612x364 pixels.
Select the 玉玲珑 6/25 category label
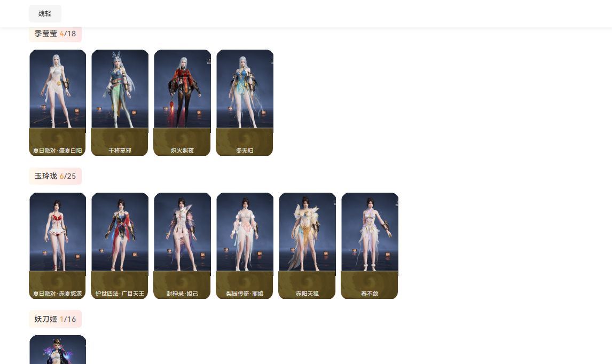point(55,176)
